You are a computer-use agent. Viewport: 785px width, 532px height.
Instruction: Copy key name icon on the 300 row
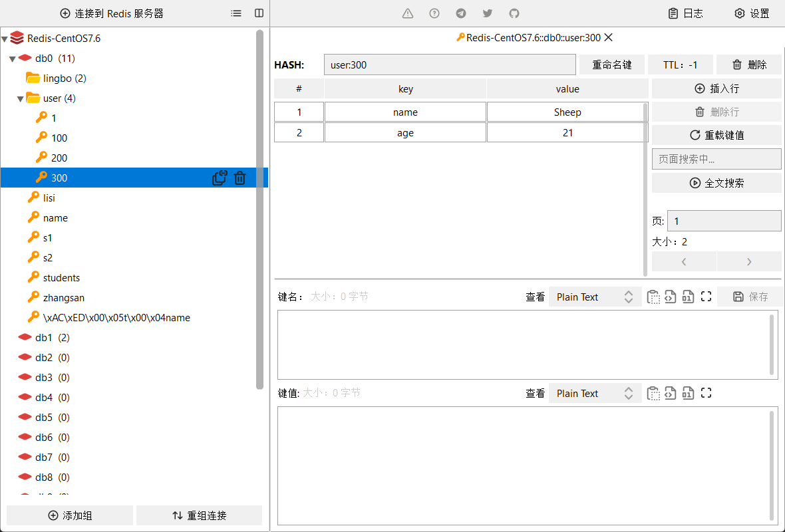220,178
